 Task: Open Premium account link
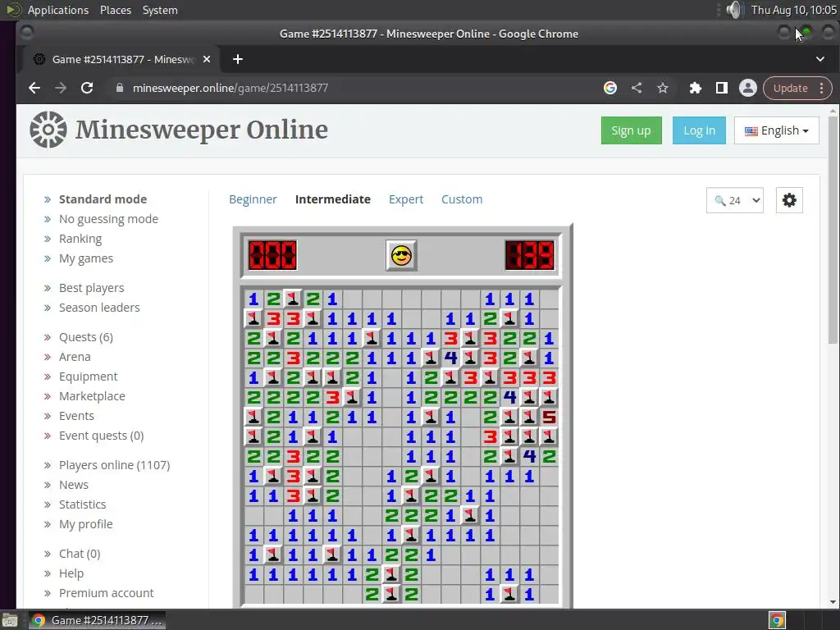click(x=106, y=593)
